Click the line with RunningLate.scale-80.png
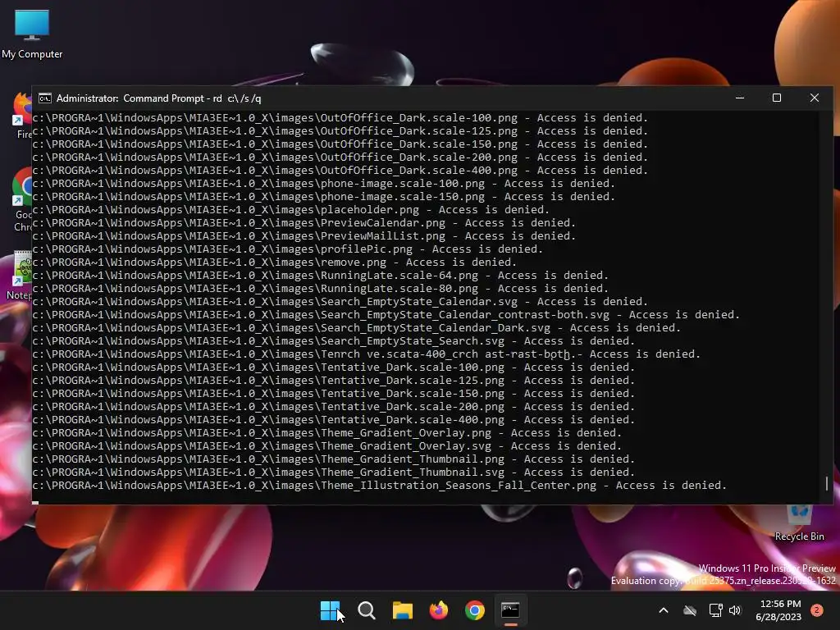This screenshot has width=840, height=630. click(x=321, y=288)
